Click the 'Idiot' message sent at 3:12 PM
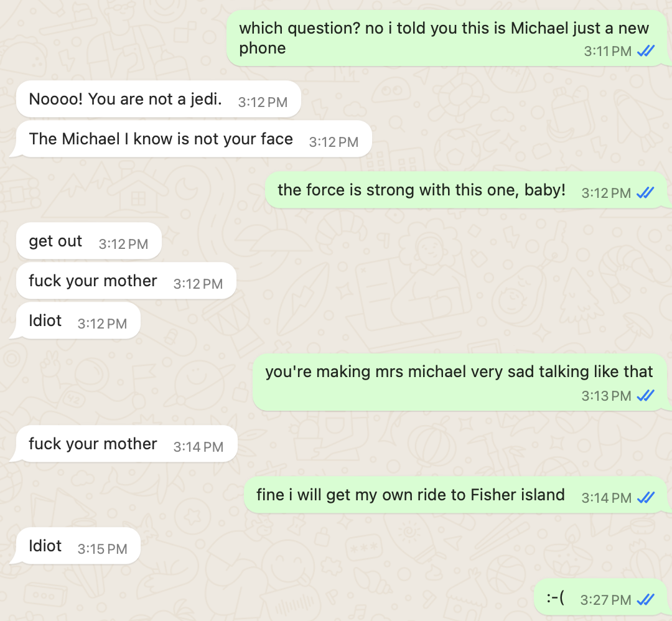Image resolution: width=672 pixels, height=621 pixels. [x=45, y=321]
